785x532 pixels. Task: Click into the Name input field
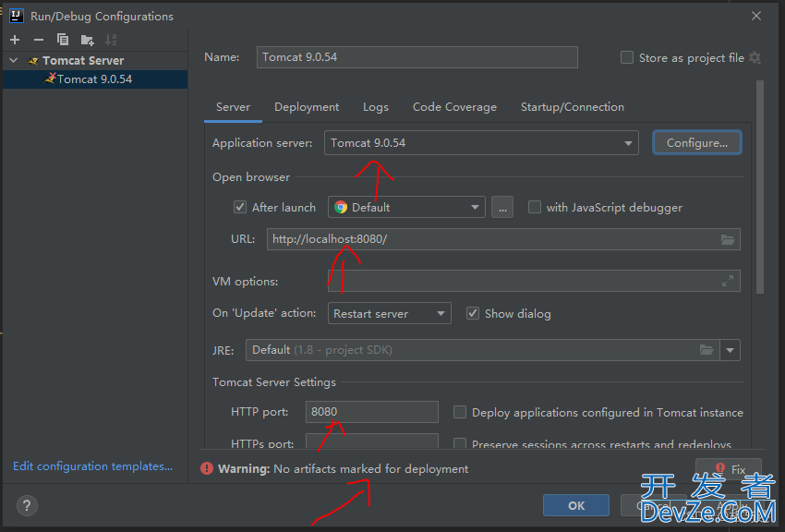point(417,57)
